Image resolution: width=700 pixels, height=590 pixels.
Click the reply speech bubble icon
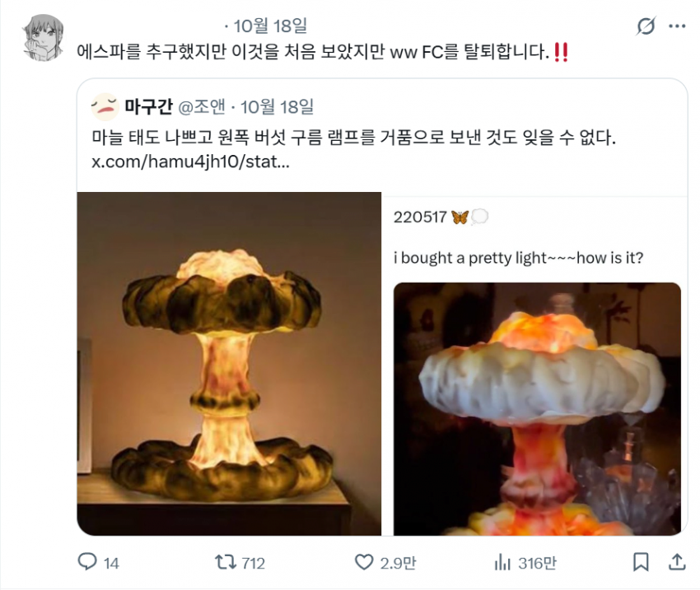click(x=87, y=561)
